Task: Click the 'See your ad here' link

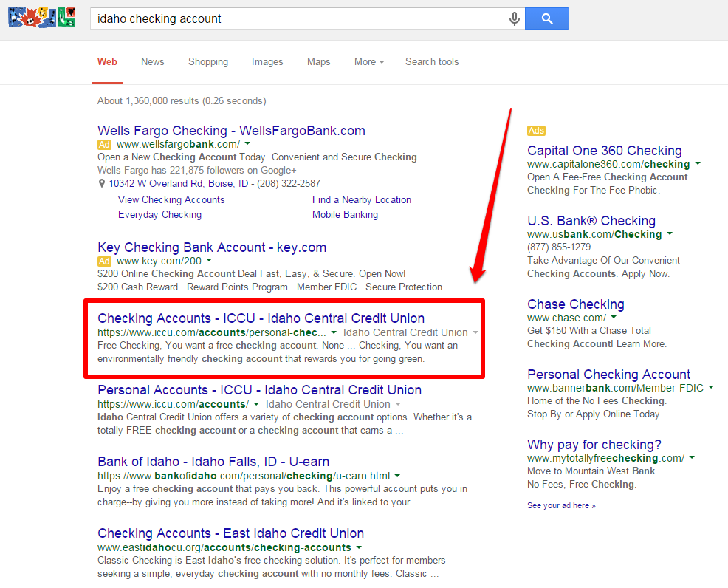Action: click(561, 506)
